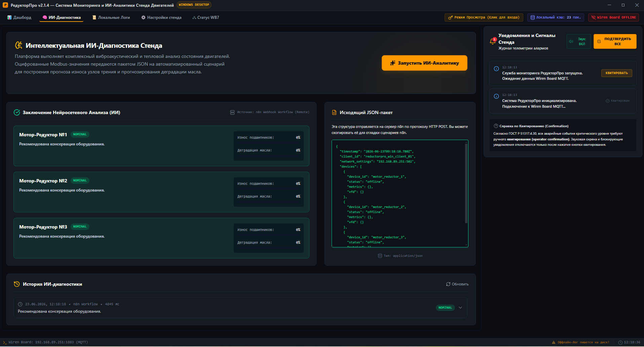
Task: Open the Локальный кэш packets indicator
Action: tap(556, 18)
